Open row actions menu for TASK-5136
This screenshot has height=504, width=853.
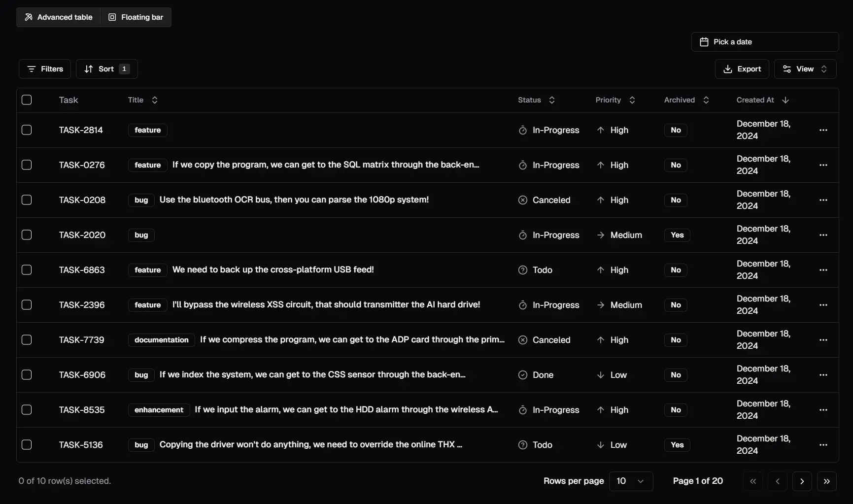[823, 445]
